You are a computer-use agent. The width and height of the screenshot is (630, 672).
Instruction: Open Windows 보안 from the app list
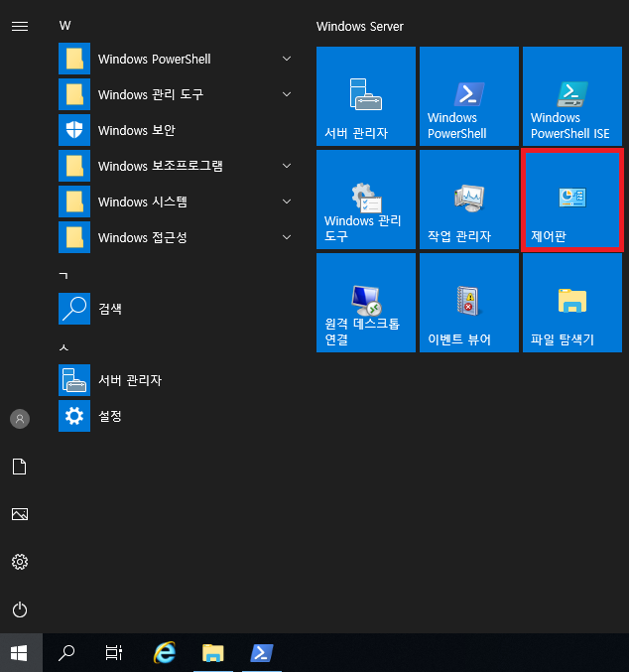[x=176, y=130]
